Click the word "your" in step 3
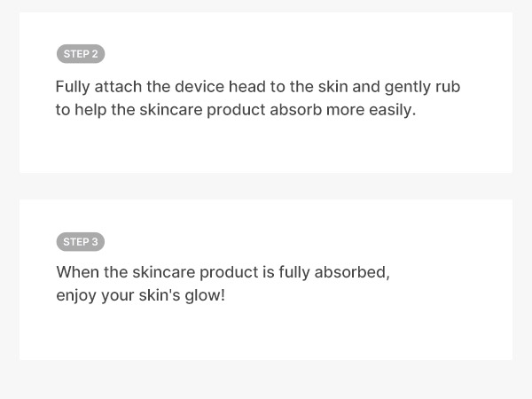The width and height of the screenshot is (532, 399). coord(117,295)
